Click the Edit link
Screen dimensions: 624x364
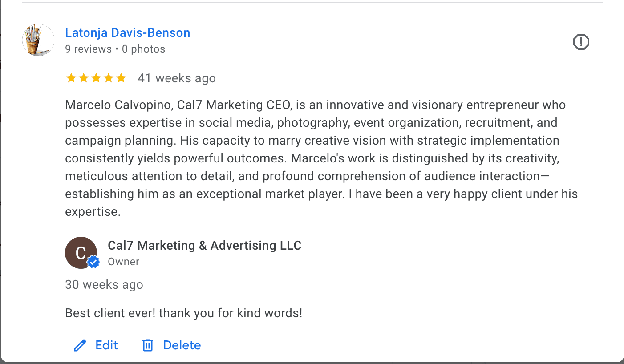pos(106,345)
